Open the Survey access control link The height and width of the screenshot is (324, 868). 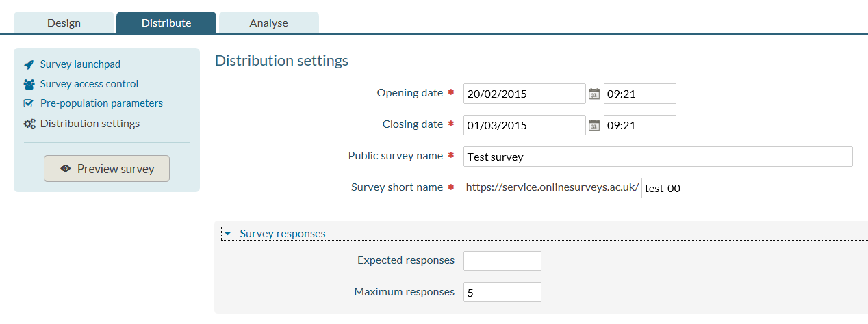pos(89,84)
